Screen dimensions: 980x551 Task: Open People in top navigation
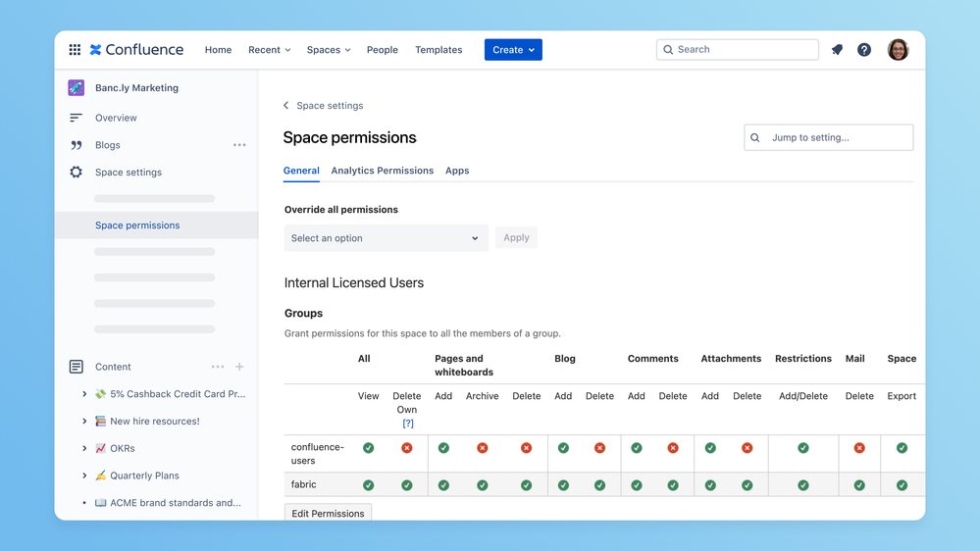pyautogui.click(x=383, y=49)
